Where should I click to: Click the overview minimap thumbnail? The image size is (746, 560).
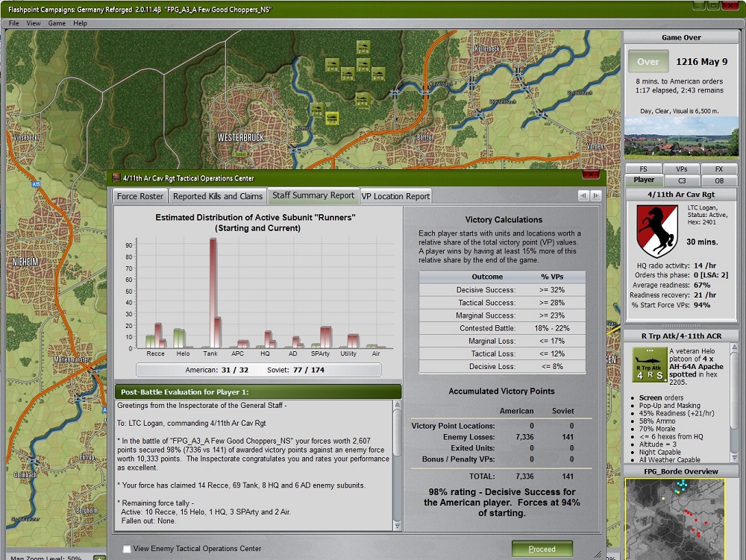(x=674, y=519)
